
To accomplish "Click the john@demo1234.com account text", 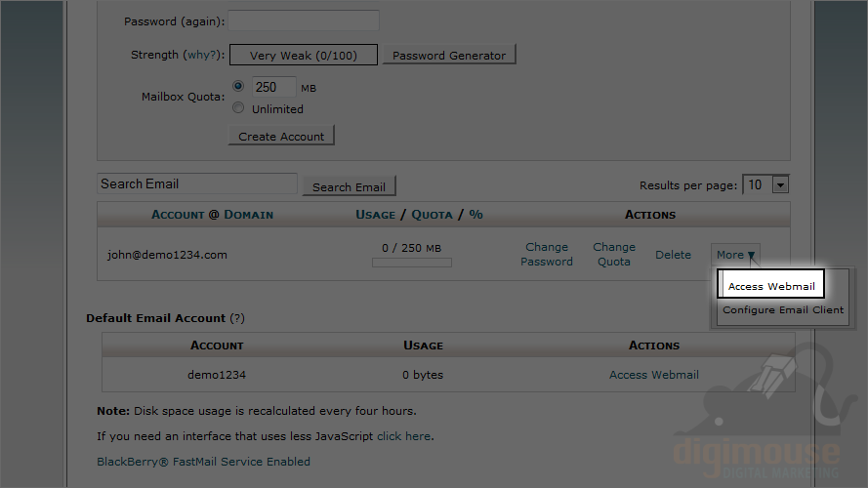I will [167, 255].
